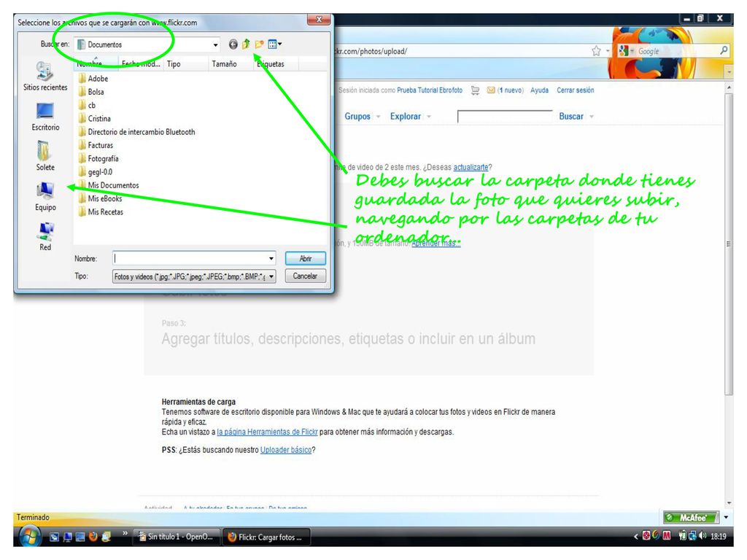Click the Windows Start button
Image resolution: width=747 pixels, height=560 pixels.
[x=29, y=537]
